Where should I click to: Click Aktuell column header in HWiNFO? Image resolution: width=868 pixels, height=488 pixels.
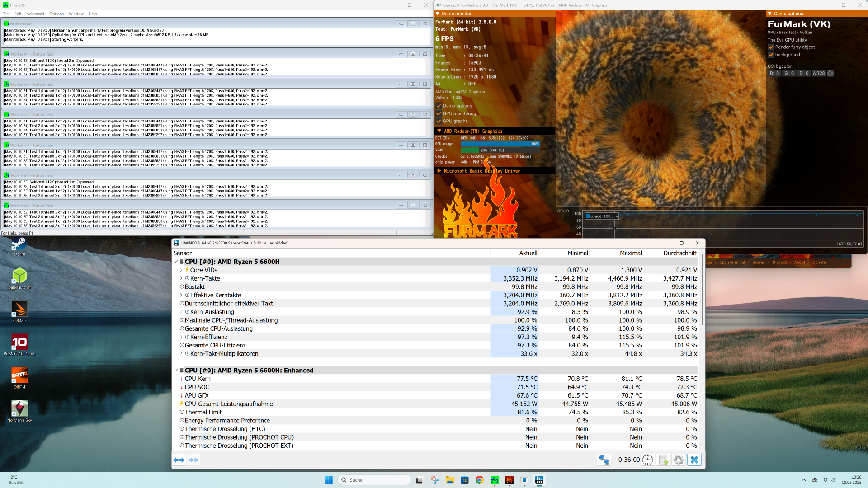point(528,253)
